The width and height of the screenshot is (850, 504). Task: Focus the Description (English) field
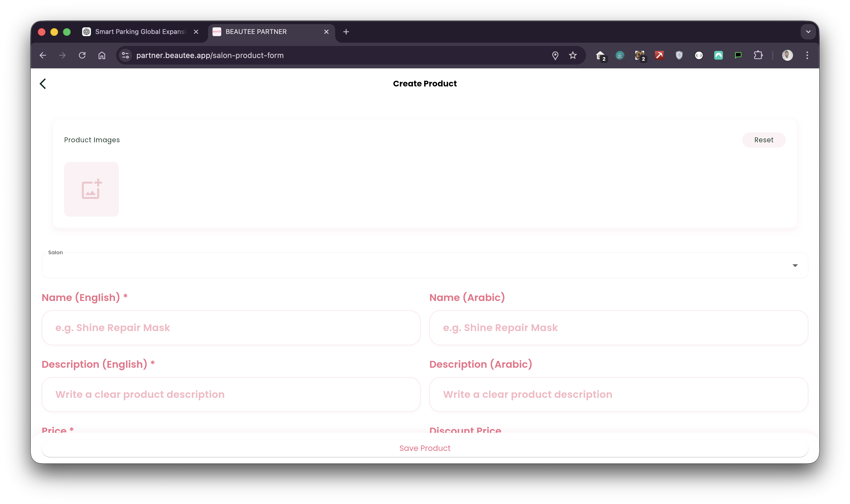[x=231, y=394]
